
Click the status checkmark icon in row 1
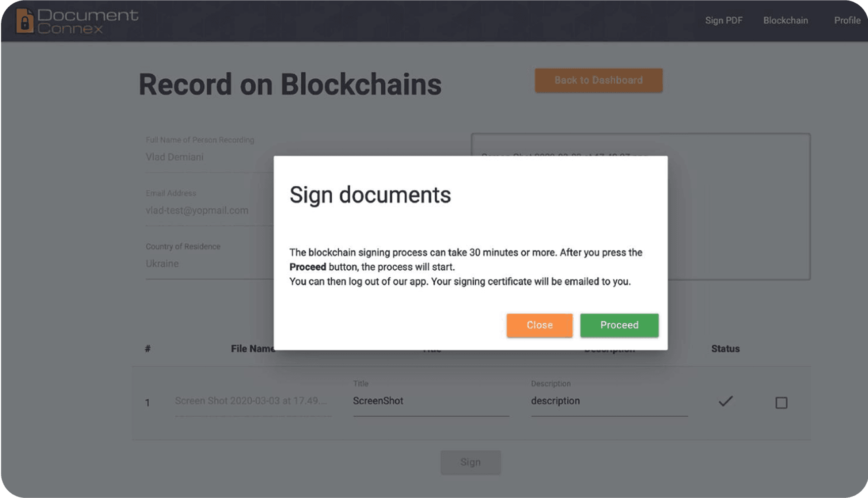click(725, 402)
